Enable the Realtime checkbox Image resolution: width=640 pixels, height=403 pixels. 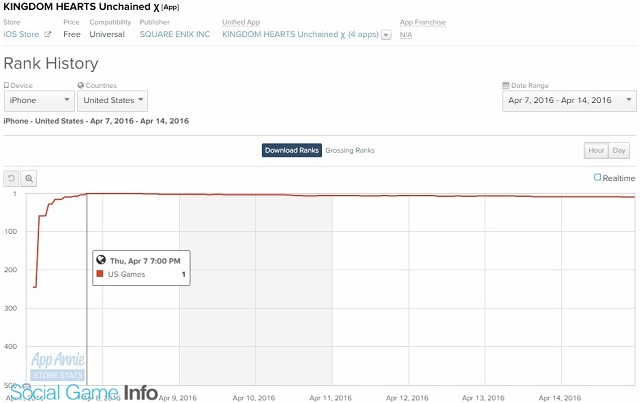pos(598,177)
